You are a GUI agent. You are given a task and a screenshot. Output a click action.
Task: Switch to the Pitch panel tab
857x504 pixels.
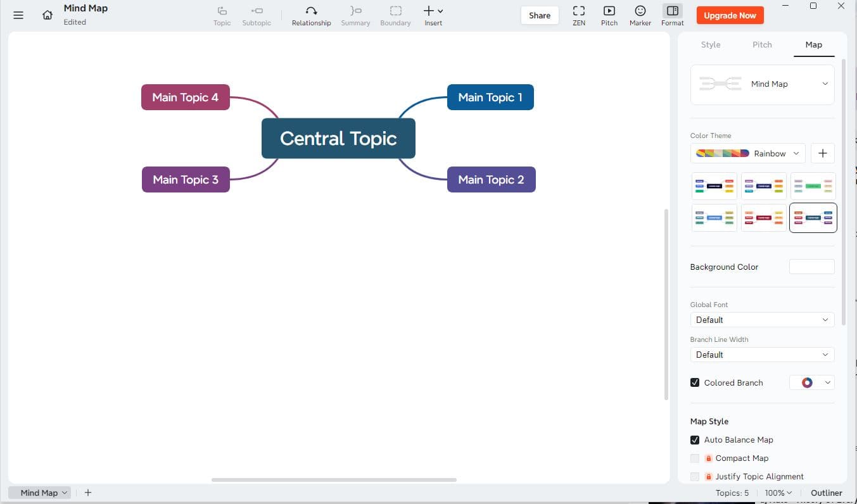click(x=762, y=45)
